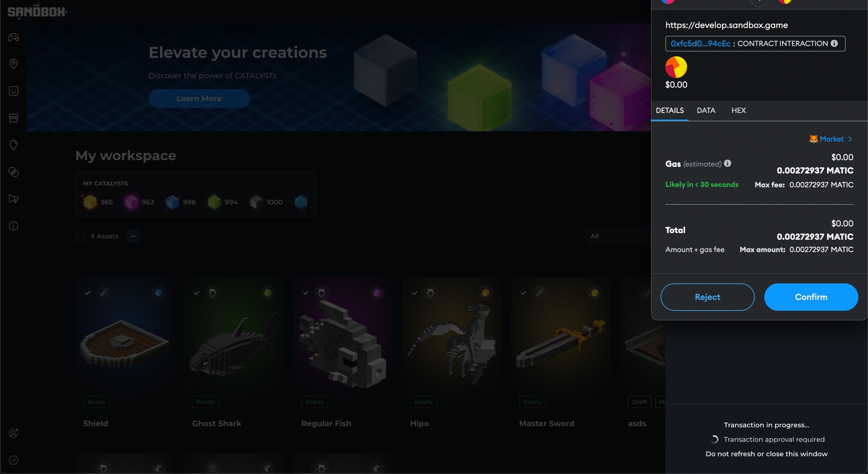Click the yellow catalyst gem swatch

coord(90,202)
